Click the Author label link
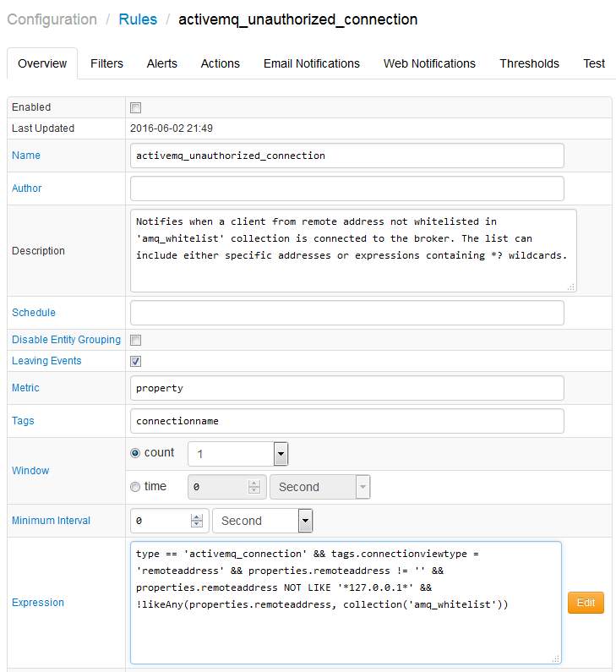Viewport: 616px width, 672px height. (26, 188)
